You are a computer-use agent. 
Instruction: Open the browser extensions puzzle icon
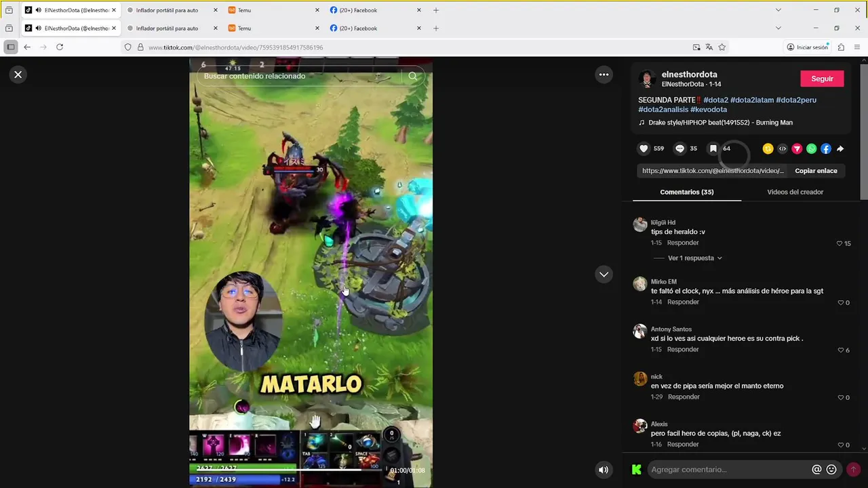tap(841, 47)
